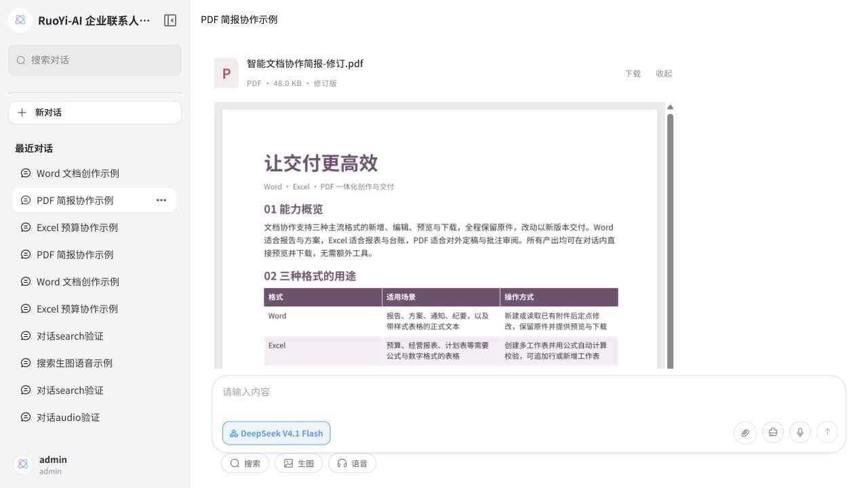
Task: Start a 新对话 new chat
Action: click(x=95, y=113)
